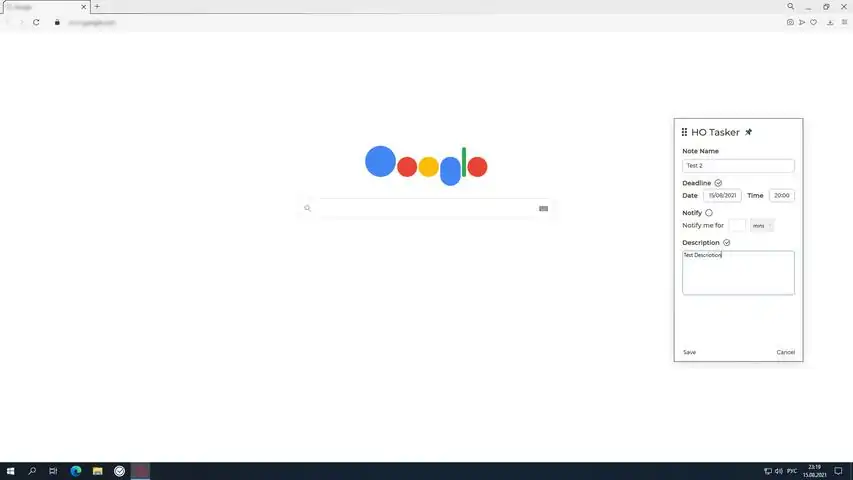This screenshot has width=853, height=480.
Task: Click Cancel in HO Tasker panel
Action: pos(786,352)
